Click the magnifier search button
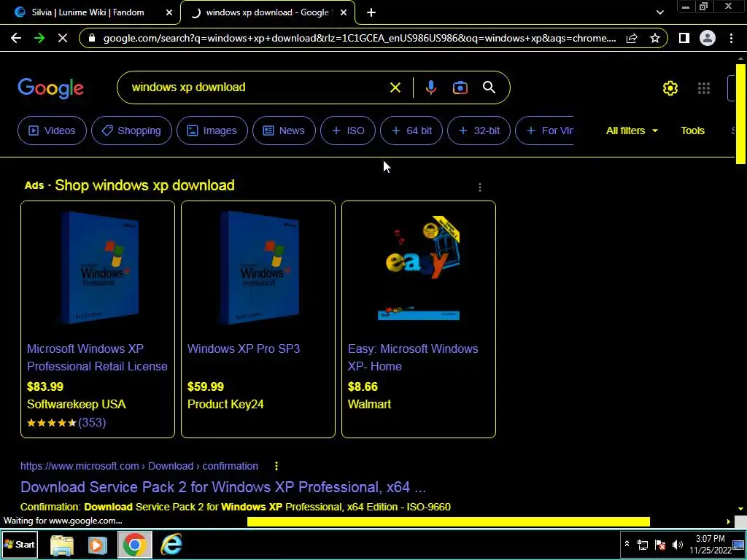The width and height of the screenshot is (747, 560). click(x=489, y=87)
